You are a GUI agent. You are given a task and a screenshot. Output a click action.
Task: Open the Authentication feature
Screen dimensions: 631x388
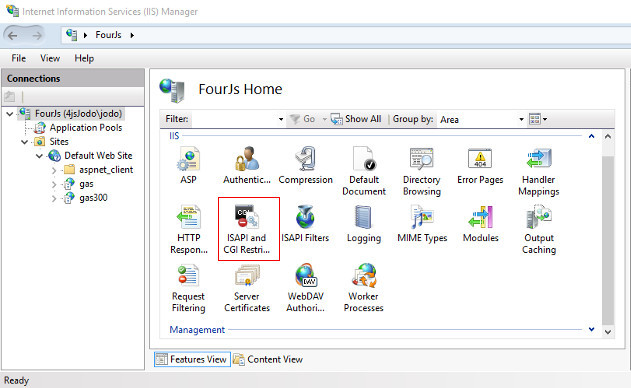247,165
